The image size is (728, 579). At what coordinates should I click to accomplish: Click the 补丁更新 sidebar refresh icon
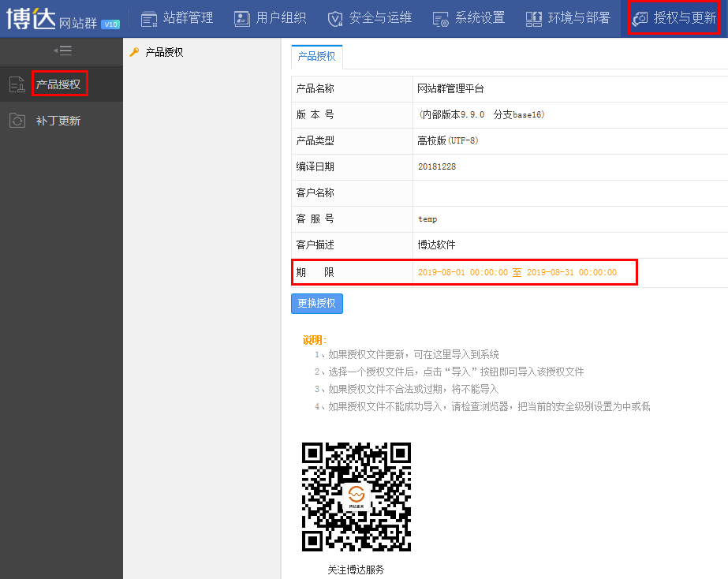(x=17, y=121)
